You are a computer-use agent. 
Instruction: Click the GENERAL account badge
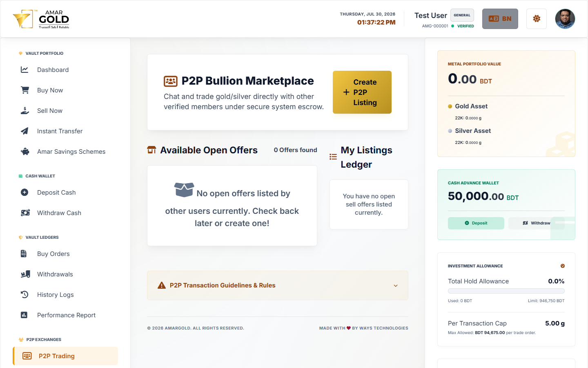[x=462, y=15]
